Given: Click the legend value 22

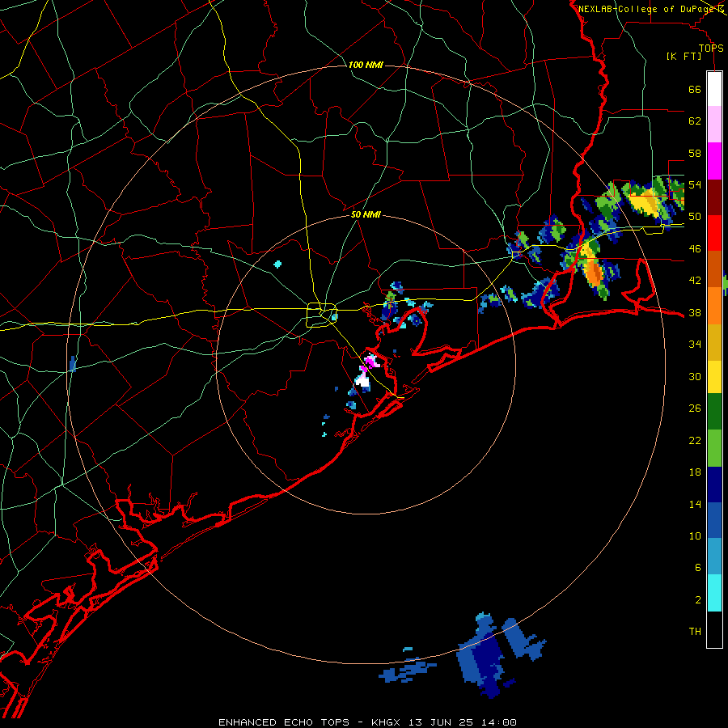Looking at the screenshot, I should click(x=695, y=440).
